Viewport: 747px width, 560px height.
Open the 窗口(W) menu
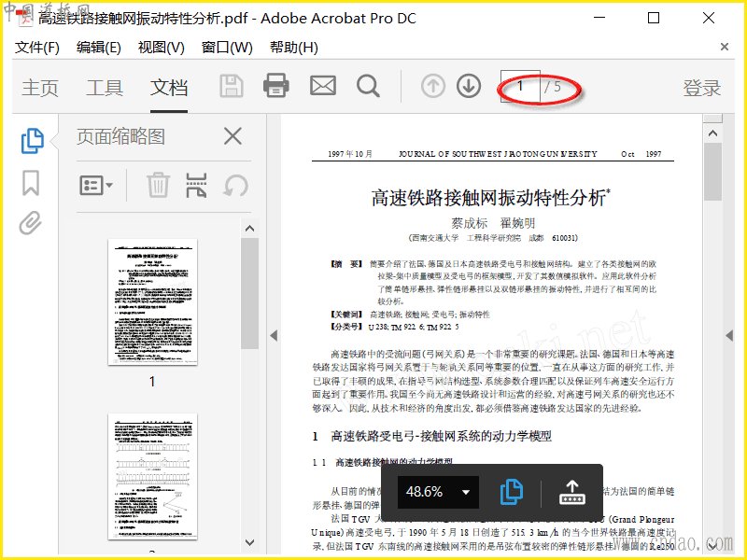(x=227, y=48)
